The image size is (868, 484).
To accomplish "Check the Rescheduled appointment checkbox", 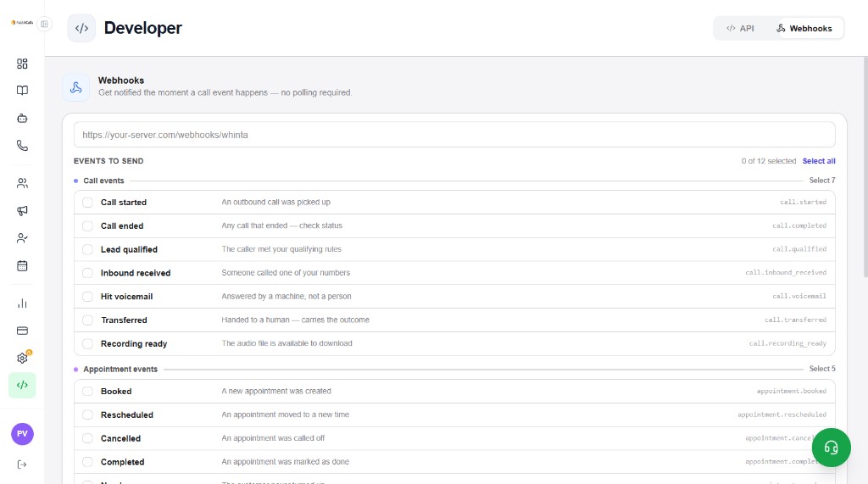I will pyautogui.click(x=87, y=414).
